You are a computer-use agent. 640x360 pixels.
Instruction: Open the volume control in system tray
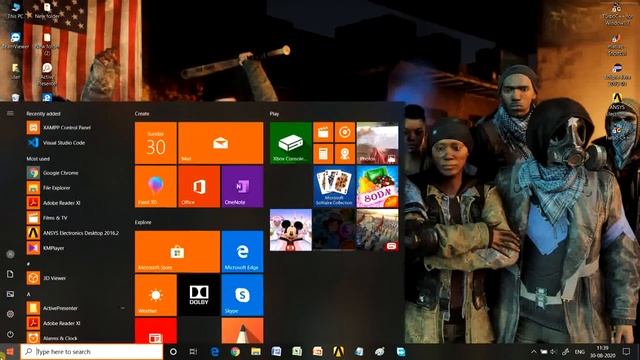point(553,351)
